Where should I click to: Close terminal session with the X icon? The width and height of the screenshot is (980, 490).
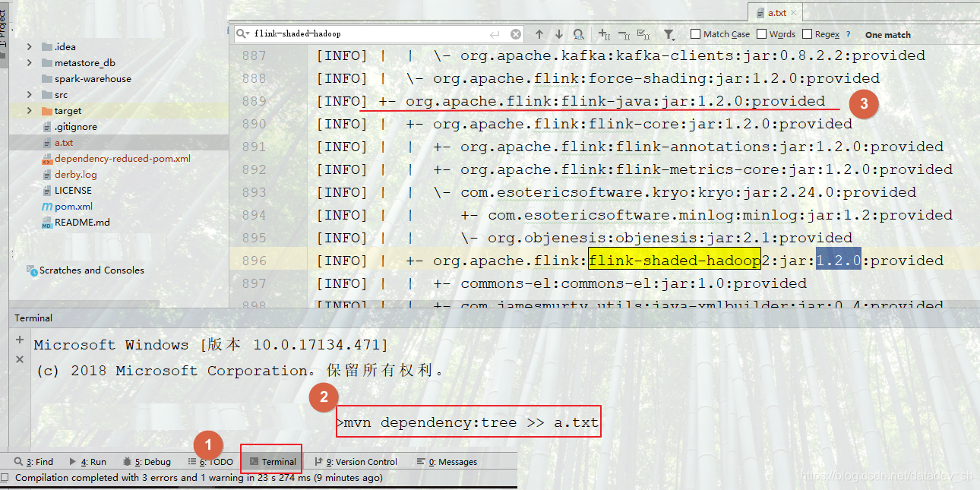click(20, 359)
